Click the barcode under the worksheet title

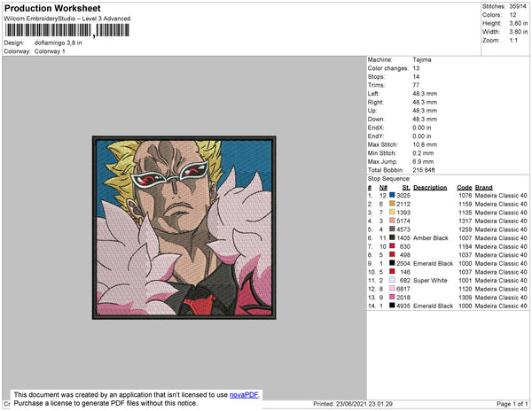click(x=67, y=30)
